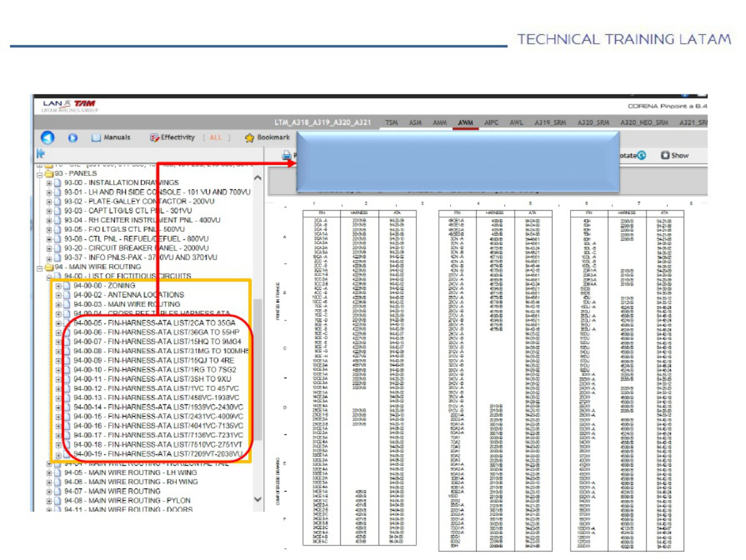Image resolution: width=746 pixels, height=560 pixels.
Task: Click the AWM manual tab
Action: coord(466,123)
